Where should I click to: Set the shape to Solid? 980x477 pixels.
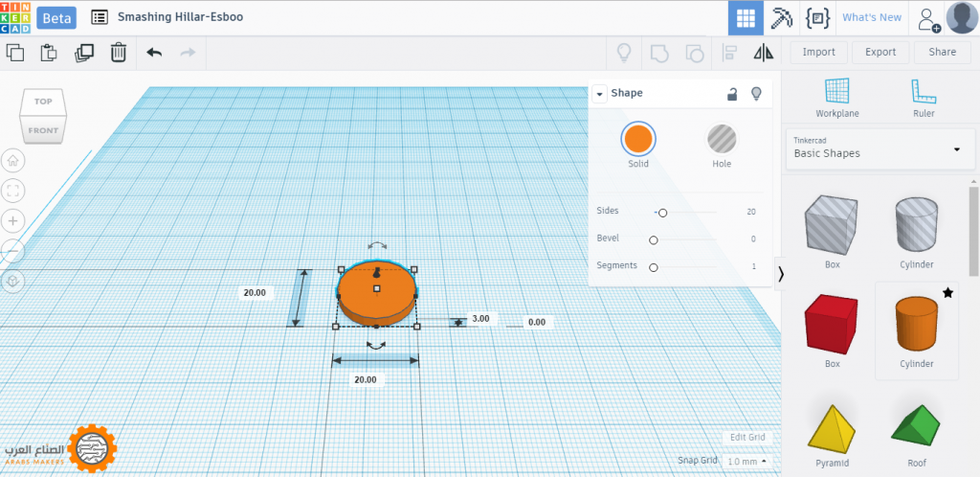[x=637, y=139]
